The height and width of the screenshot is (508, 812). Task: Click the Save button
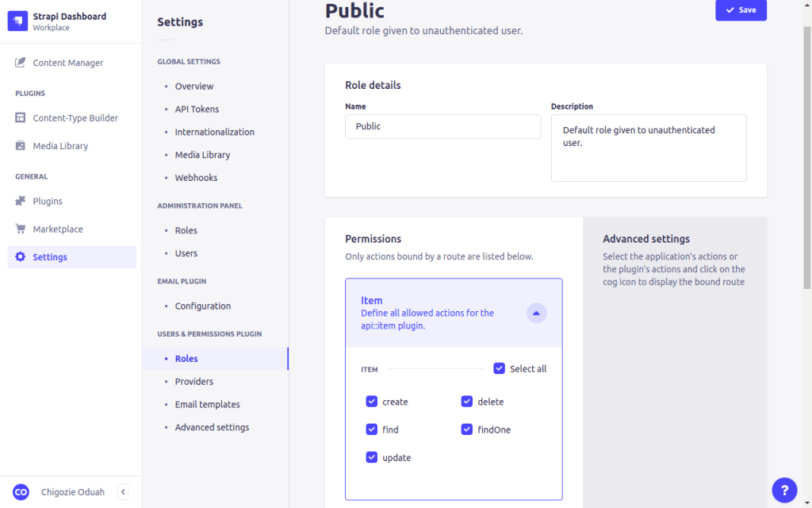click(x=741, y=10)
